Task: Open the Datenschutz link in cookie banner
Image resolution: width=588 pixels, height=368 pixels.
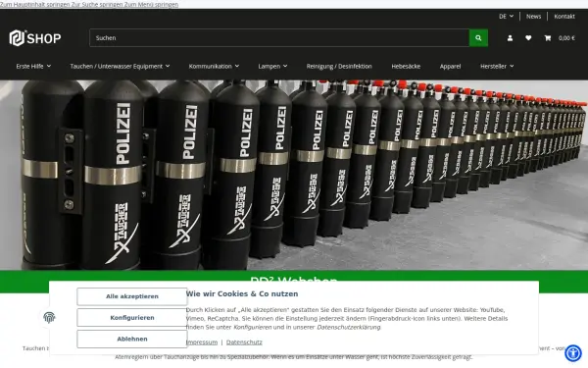Action: click(244, 342)
